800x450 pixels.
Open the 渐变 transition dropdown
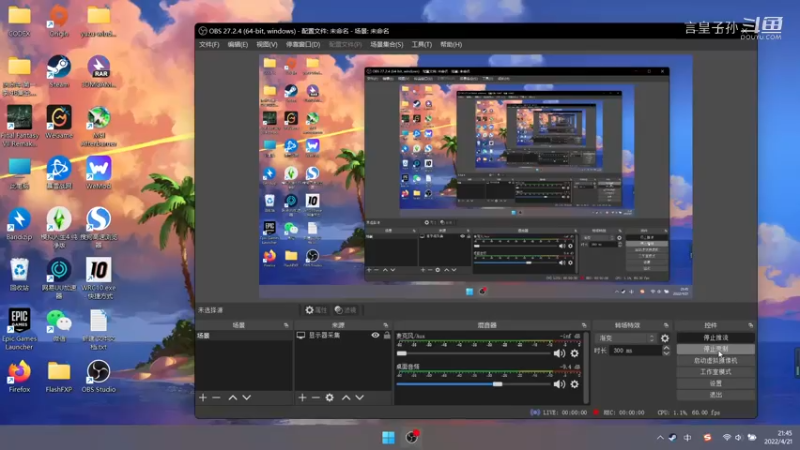coord(627,338)
